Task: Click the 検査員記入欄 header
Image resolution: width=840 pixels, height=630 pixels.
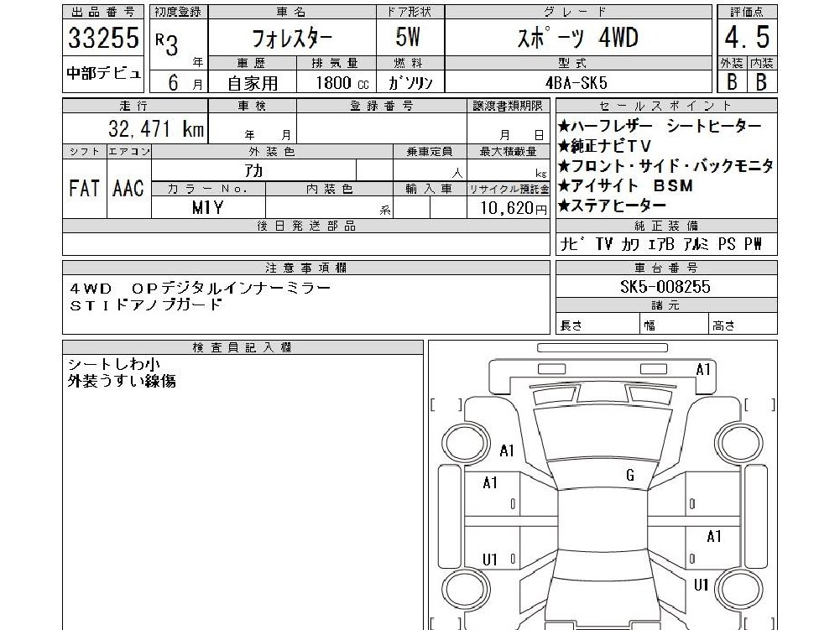Action: coord(243,347)
